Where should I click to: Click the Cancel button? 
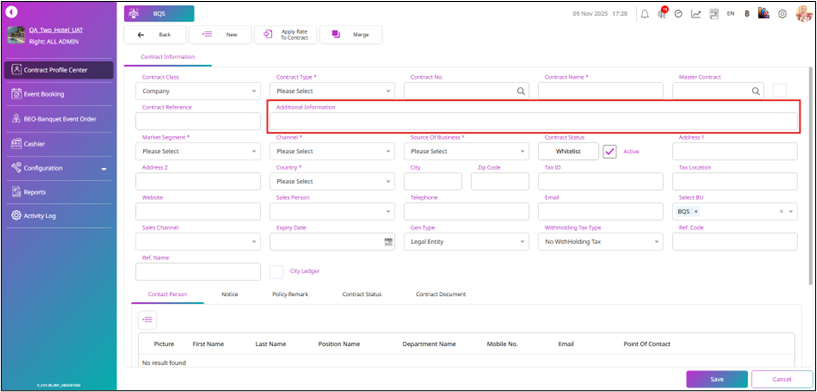pyautogui.click(x=782, y=379)
